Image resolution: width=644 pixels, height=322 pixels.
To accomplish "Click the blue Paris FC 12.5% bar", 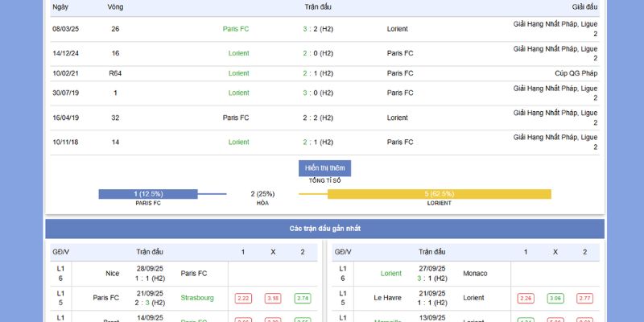I will pos(148,194).
